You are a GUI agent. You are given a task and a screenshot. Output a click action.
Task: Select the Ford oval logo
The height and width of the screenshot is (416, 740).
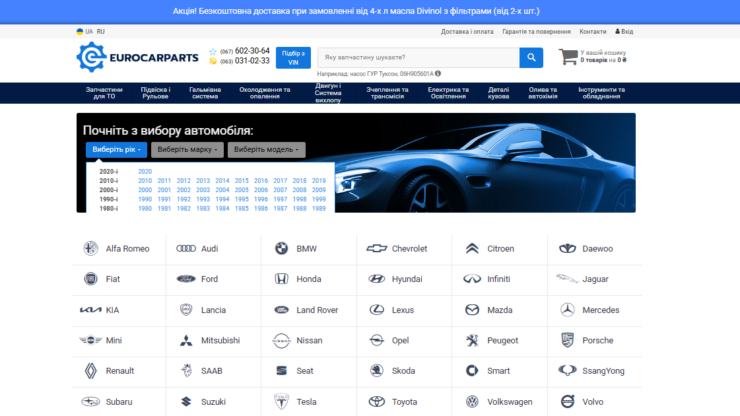(186, 279)
